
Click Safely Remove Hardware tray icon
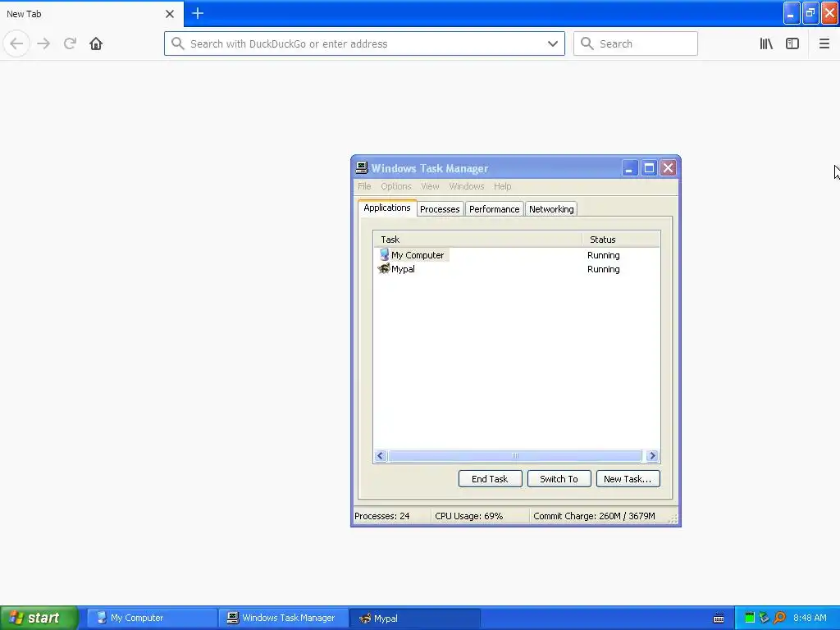pos(765,618)
